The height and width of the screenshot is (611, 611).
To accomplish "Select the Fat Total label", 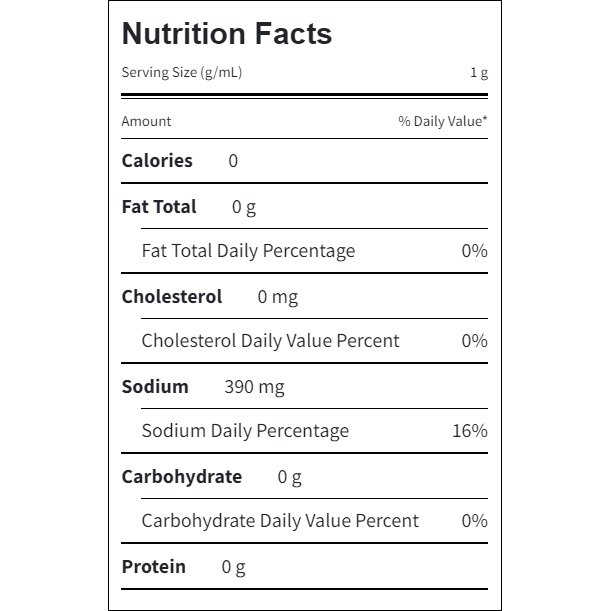I will (x=159, y=207).
